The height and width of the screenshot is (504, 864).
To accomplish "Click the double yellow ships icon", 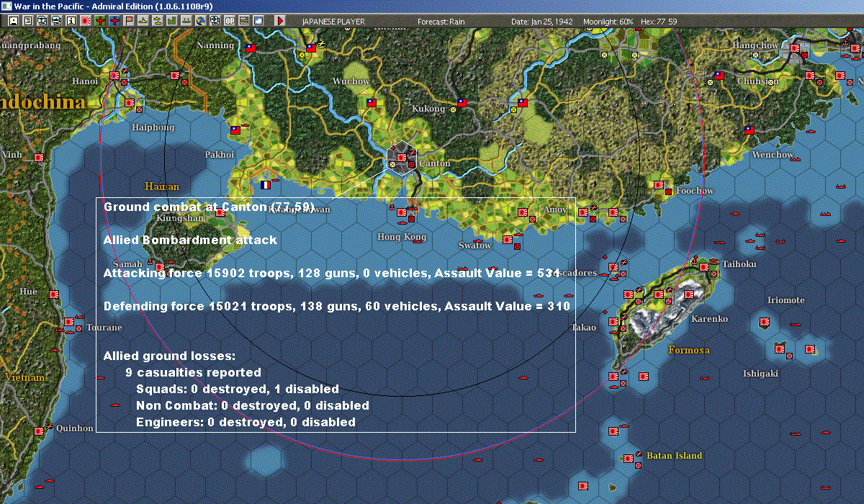I will 158,21.
